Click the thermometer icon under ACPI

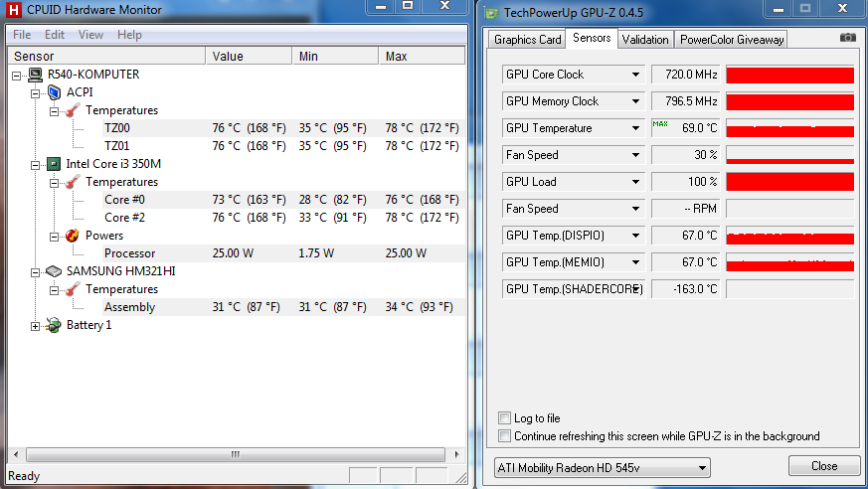tap(73, 110)
